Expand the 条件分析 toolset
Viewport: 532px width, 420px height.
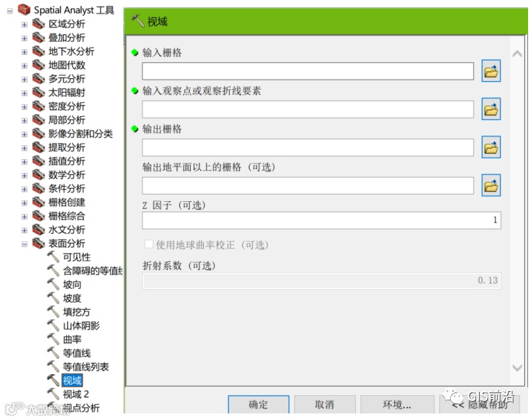pyautogui.click(x=24, y=189)
